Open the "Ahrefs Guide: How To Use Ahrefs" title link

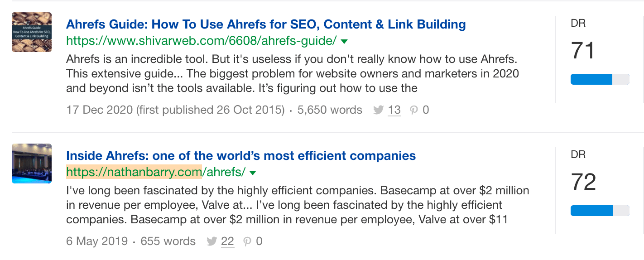(266, 24)
